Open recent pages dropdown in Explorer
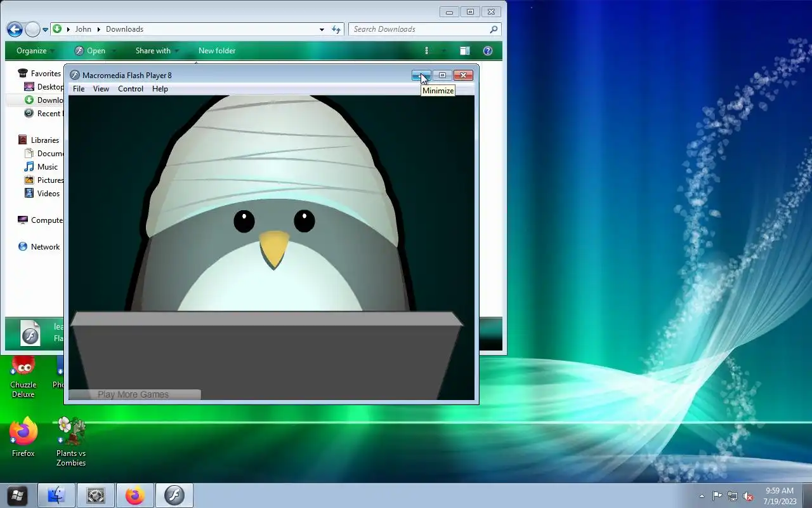This screenshot has width=812, height=508. tap(46, 30)
